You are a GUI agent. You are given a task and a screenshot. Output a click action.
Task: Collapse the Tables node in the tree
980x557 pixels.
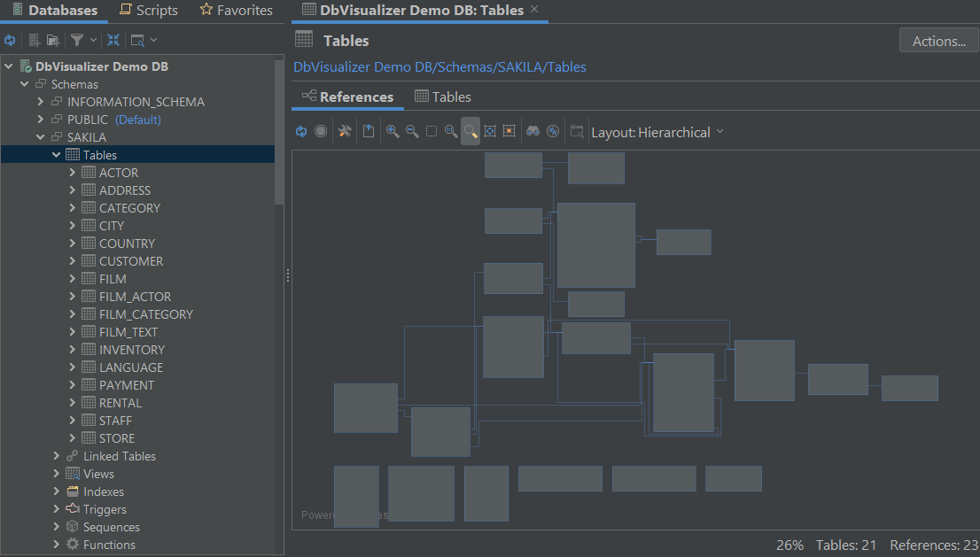pos(56,154)
